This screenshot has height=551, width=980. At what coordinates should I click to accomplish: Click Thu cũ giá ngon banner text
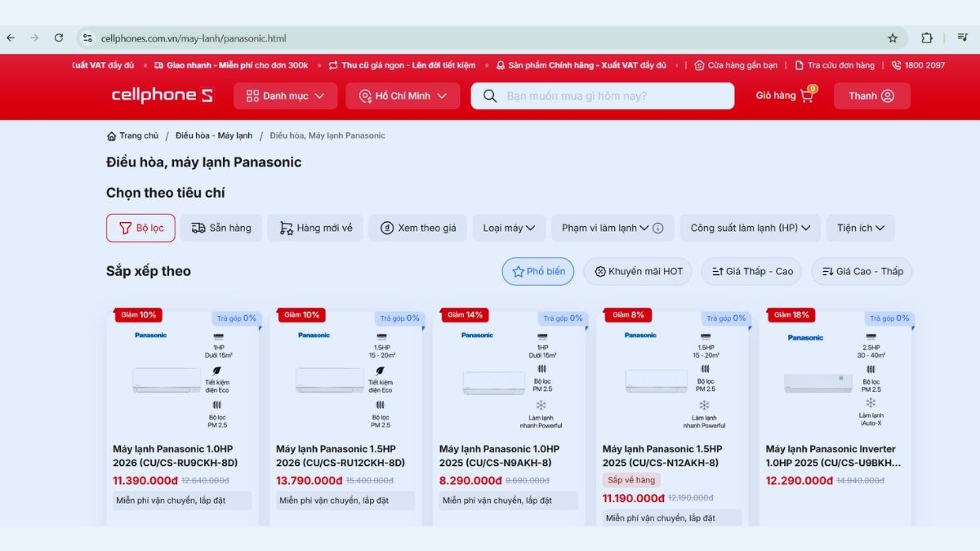pyautogui.click(x=402, y=65)
